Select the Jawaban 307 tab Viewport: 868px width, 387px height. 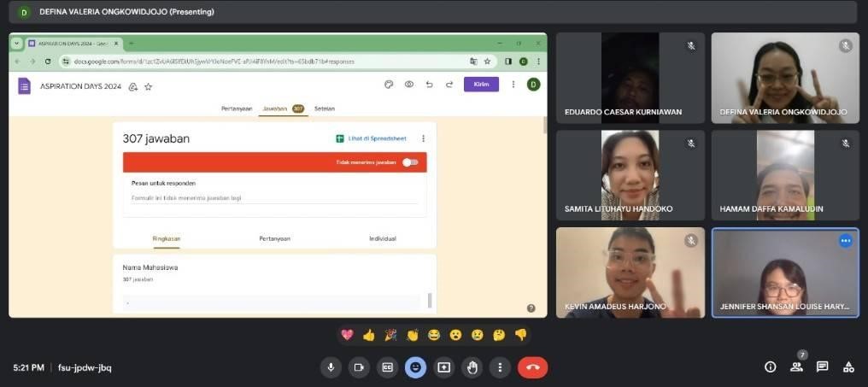click(x=284, y=108)
